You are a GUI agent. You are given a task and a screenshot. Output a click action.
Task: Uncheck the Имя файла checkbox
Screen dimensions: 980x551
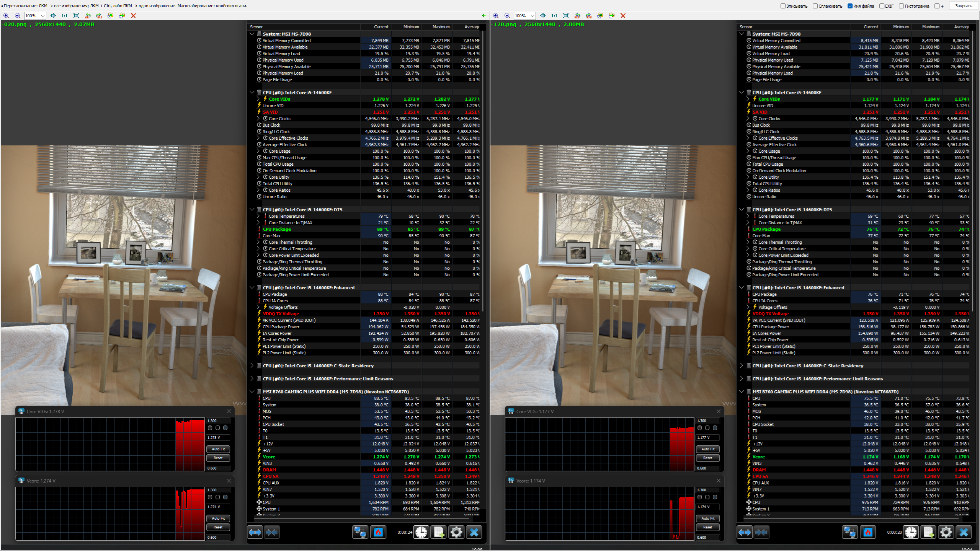pos(850,6)
